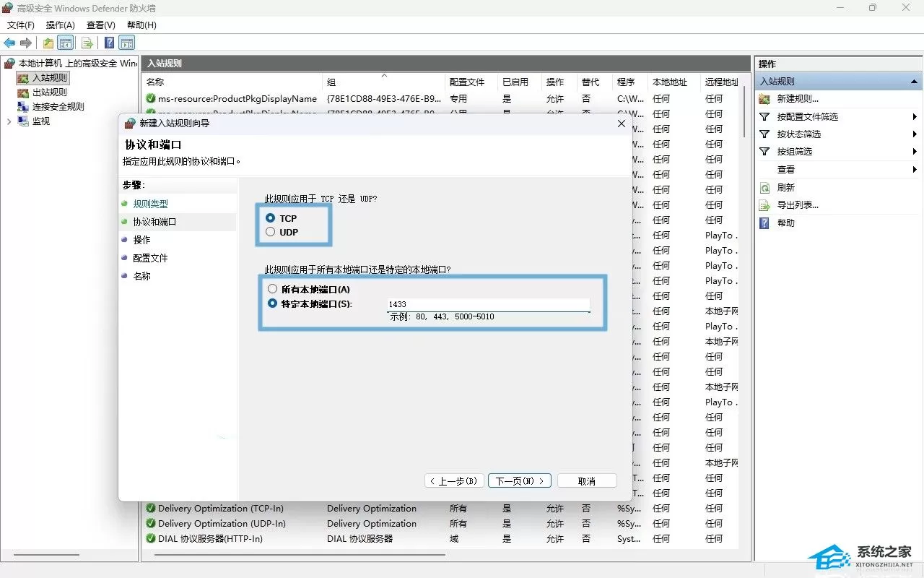This screenshot has height=578, width=924.
Task: Select All local ports (所有本地端口) radio button
Action: pyautogui.click(x=272, y=289)
